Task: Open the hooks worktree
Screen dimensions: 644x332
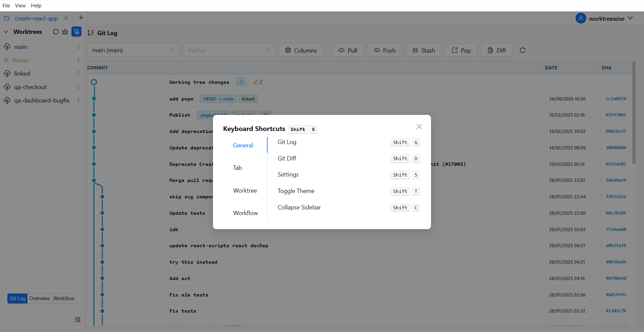Action: click(x=20, y=60)
